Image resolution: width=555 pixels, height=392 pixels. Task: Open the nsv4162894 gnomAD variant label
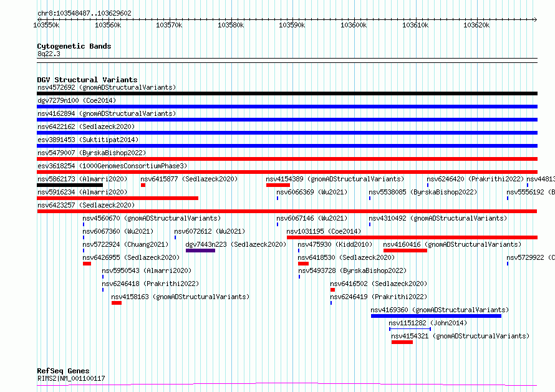pyautogui.click(x=107, y=113)
